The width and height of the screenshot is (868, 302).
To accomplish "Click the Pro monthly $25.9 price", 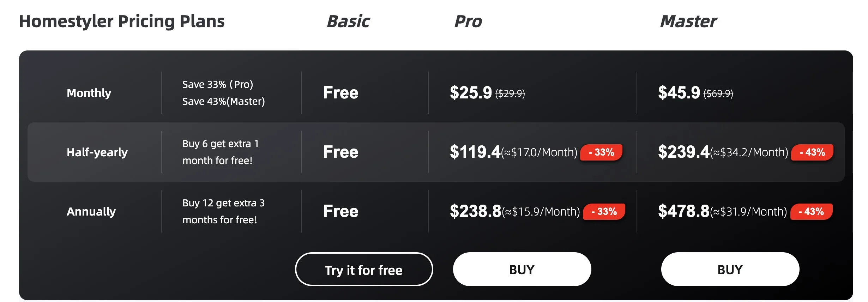I will pos(471,93).
